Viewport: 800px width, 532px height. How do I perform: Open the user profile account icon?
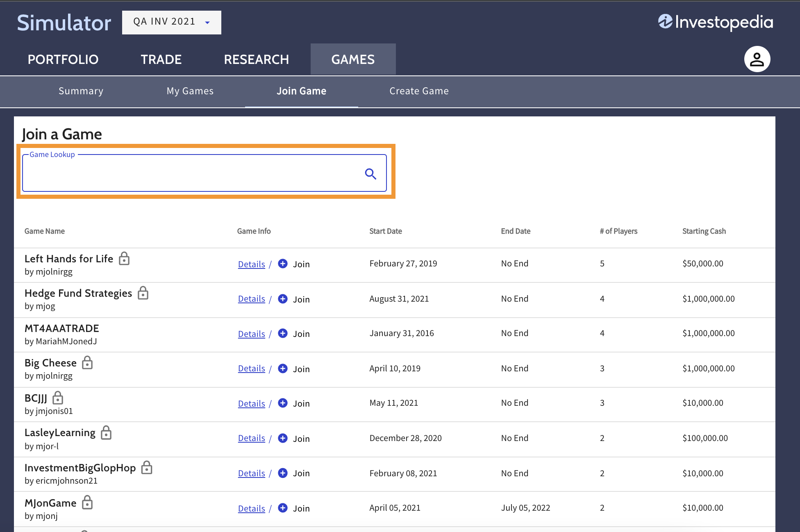pyautogui.click(x=757, y=59)
